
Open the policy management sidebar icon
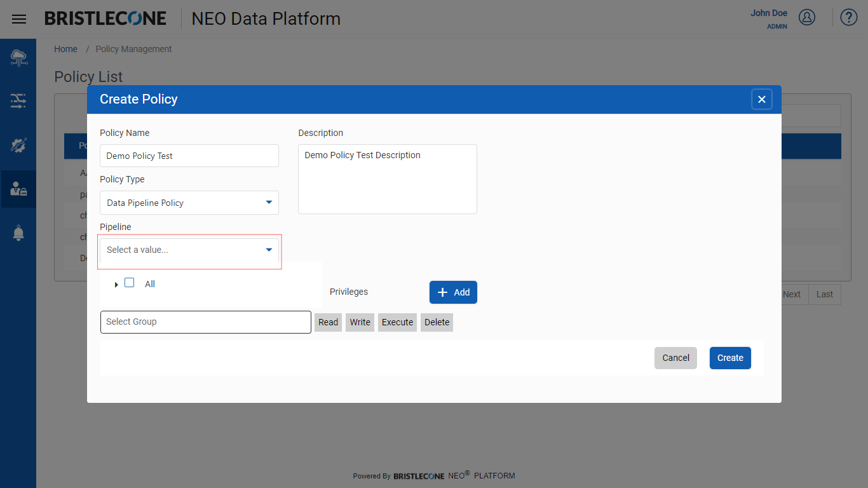18,189
